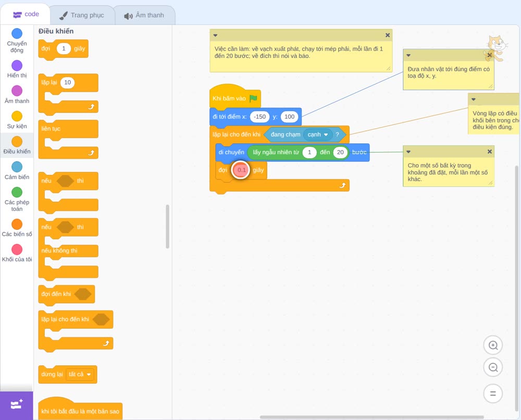Click the add extension button
Screen dimensions: 521x420
17,405
